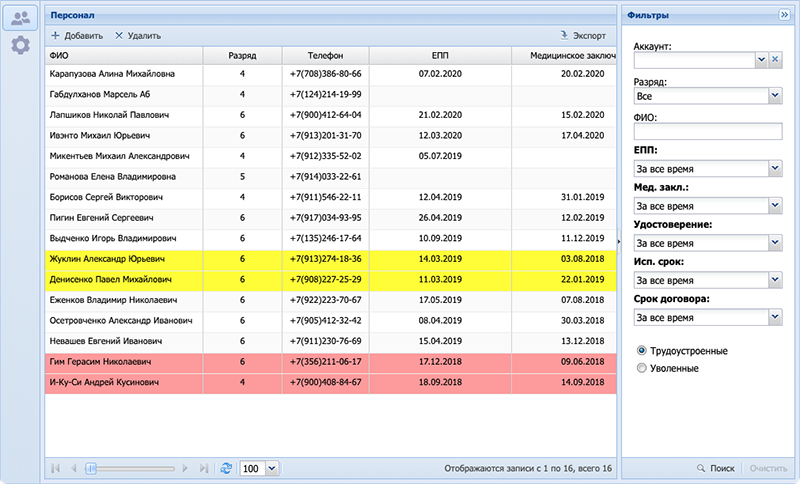800x484 pixels.
Task: Select the Уволенные radio button
Action: (642, 368)
